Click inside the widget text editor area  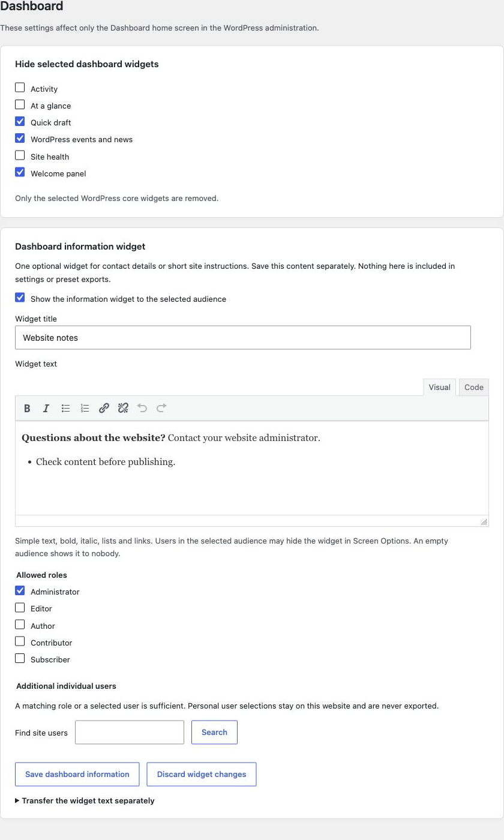coord(252,468)
